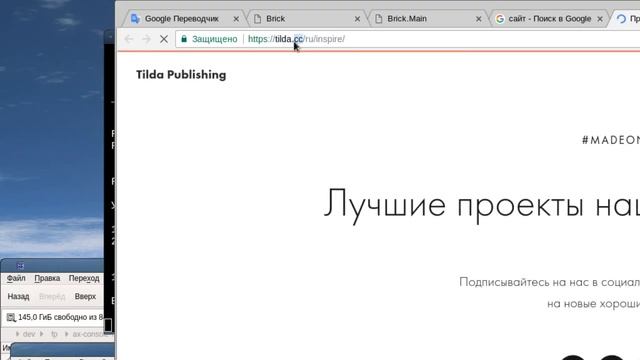Click Назад in file manager toolbar

click(x=18, y=297)
